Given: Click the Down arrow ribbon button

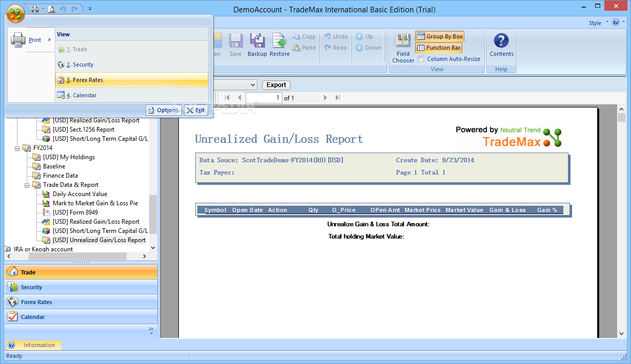Looking at the screenshot, I should [369, 48].
